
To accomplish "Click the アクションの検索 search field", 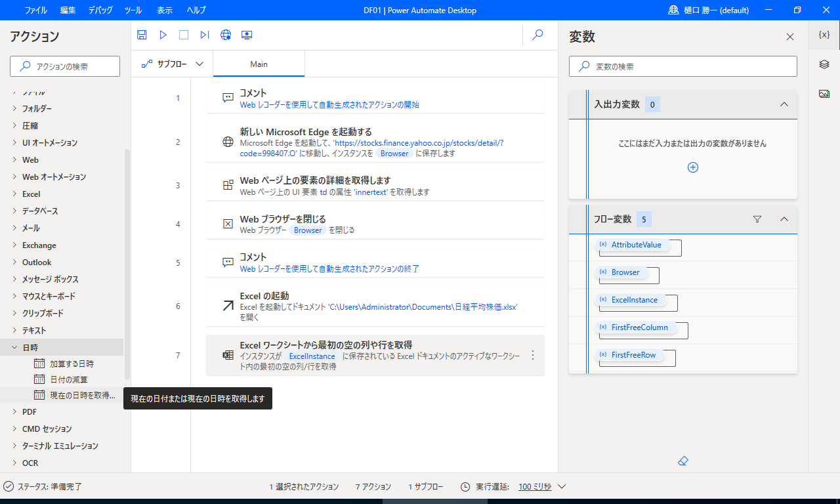I will pos(65,66).
